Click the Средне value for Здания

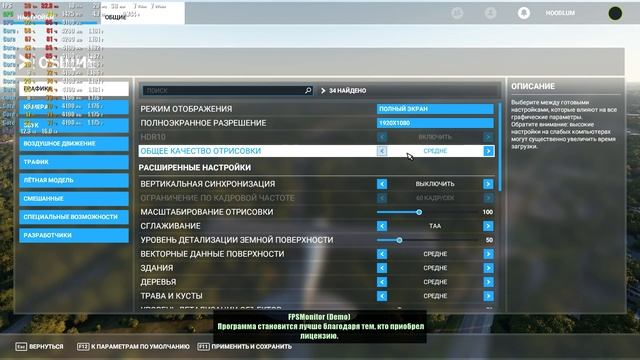(x=435, y=268)
